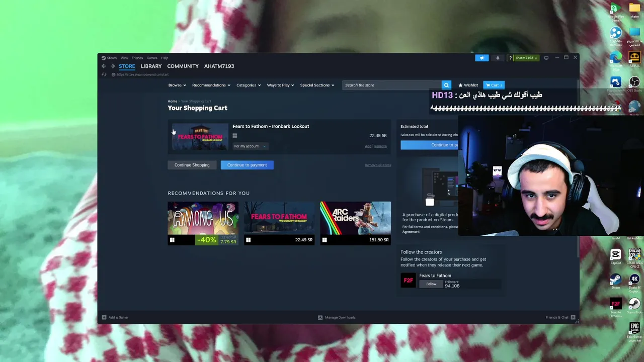Open the ahatm7193 account dropdown
The image size is (644, 362).
pos(526,58)
